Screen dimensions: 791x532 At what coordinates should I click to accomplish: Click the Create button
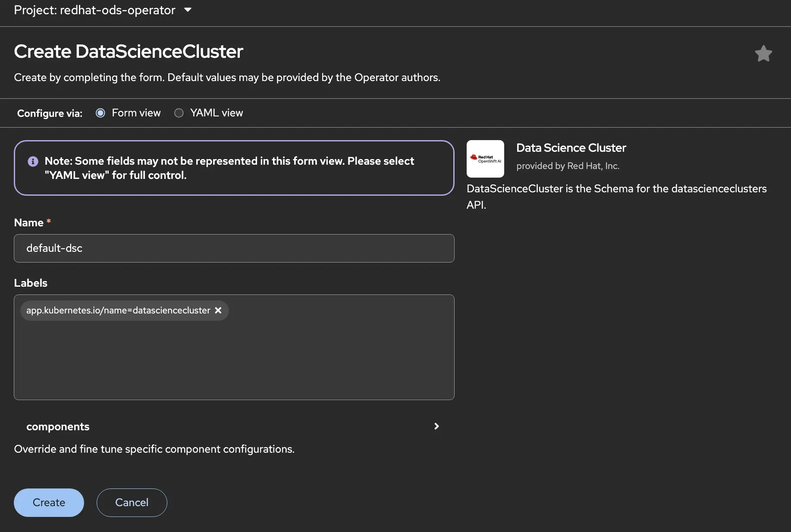(x=49, y=503)
